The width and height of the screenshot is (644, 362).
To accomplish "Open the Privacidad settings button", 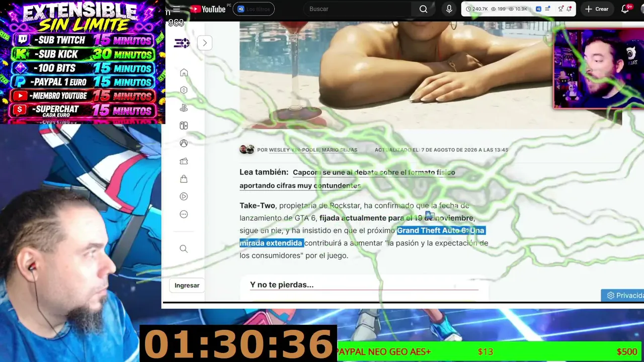I will click(x=622, y=296).
